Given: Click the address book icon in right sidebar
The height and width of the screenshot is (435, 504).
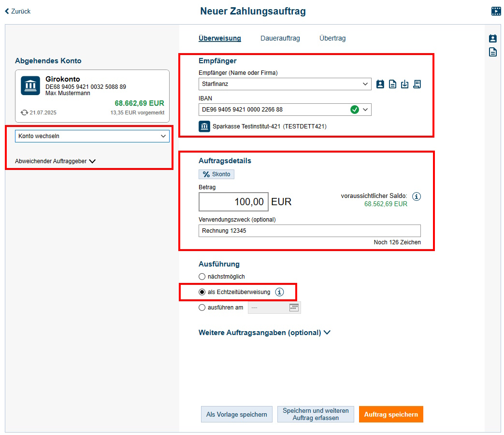Looking at the screenshot, I should [x=493, y=39].
